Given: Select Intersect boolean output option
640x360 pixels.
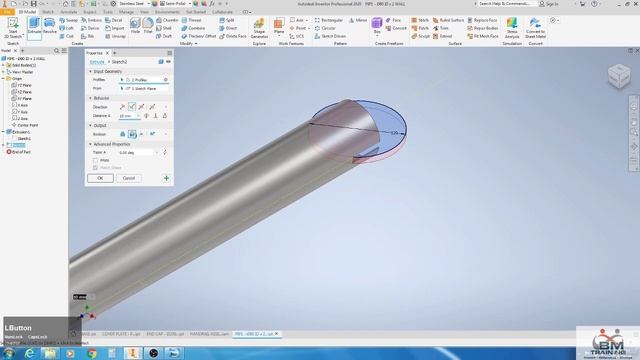Looking at the screenshot, I should [x=141, y=134].
